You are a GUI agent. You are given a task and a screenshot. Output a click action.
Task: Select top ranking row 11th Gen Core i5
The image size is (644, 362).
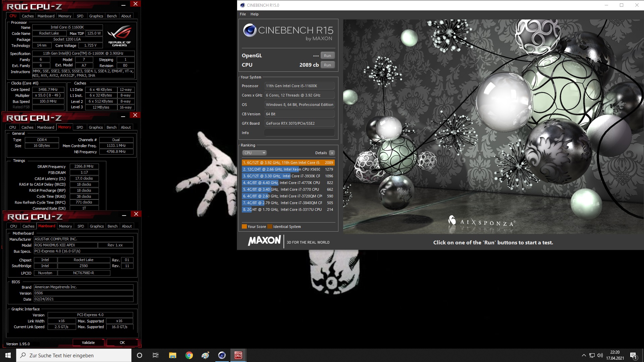[x=288, y=163]
